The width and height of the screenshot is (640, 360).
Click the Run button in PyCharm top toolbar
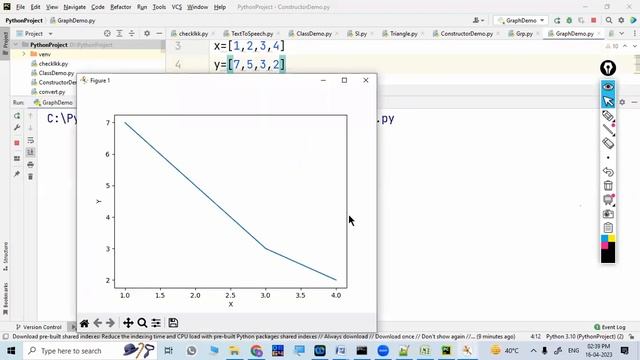pyautogui.click(x=557, y=20)
